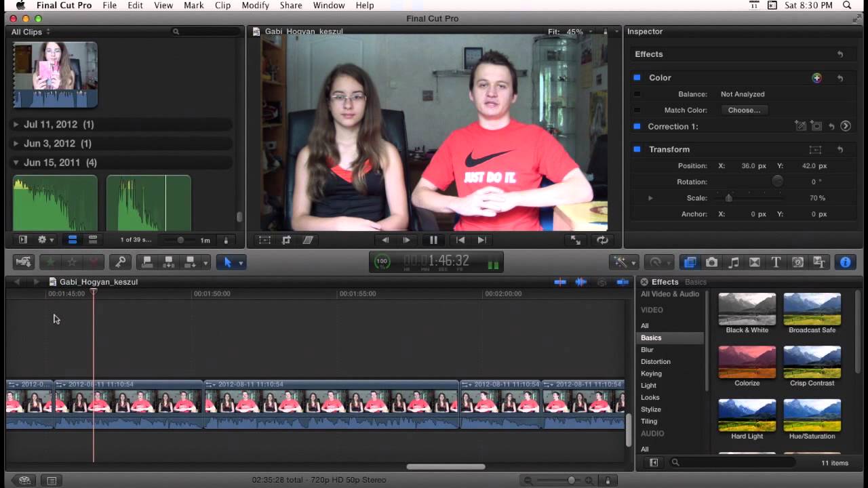Click the Import Media camera icon
Viewport: 868px width, 488px height.
pos(24,262)
